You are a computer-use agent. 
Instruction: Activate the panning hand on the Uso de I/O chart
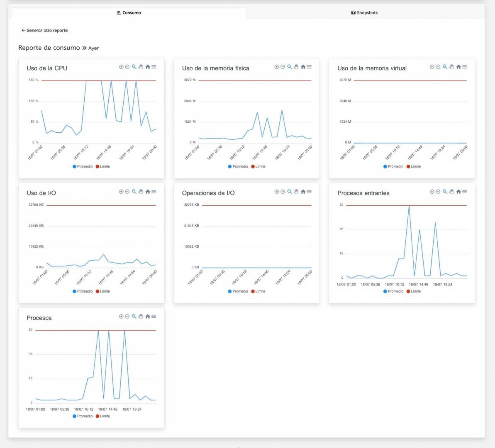pos(141,192)
